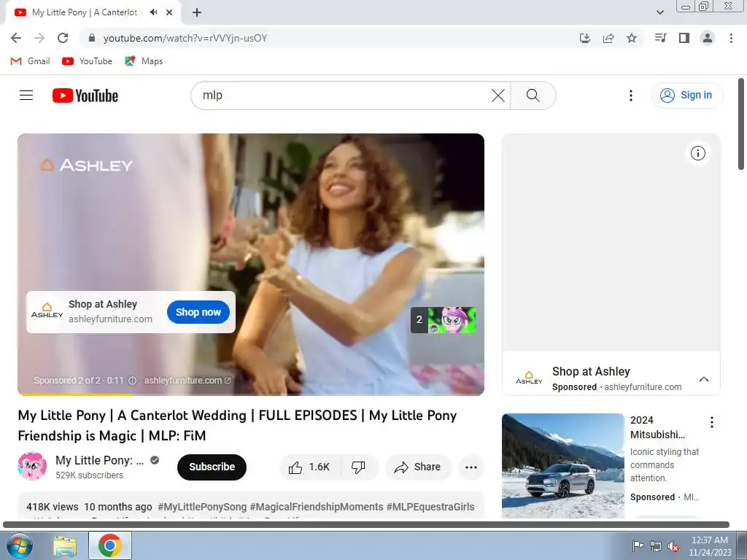Click the Chrome taskbar icon
The height and width of the screenshot is (560, 747).
[110, 545]
